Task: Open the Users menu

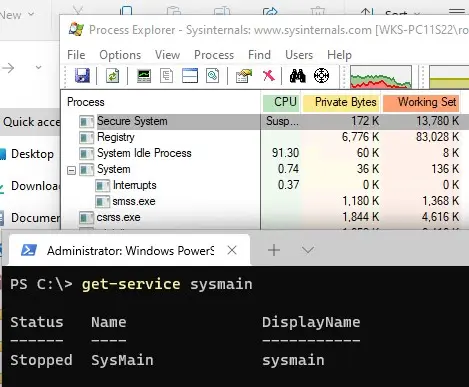Action: 299,55
